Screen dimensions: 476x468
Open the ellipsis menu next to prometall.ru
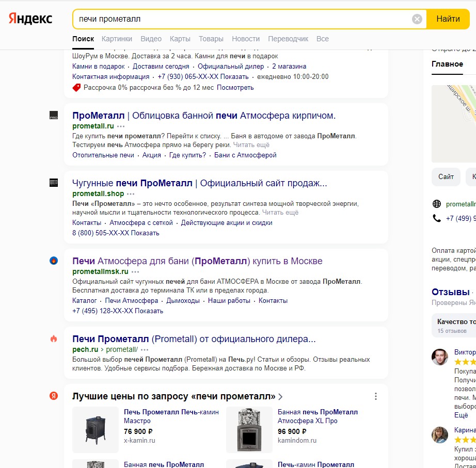click(x=121, y=126)
